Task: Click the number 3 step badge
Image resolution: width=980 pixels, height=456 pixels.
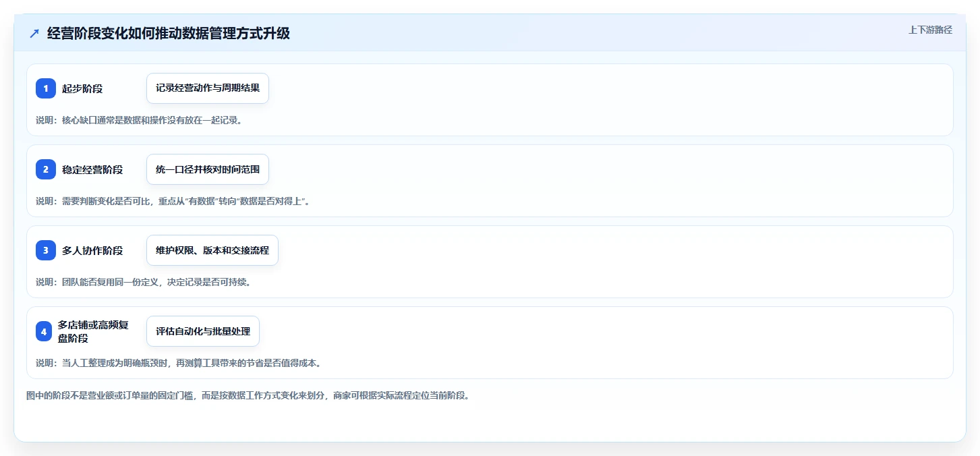Action: (x=46, y=250)
